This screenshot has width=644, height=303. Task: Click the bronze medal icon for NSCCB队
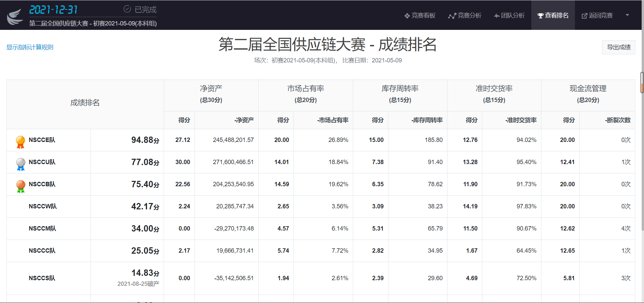20,186
